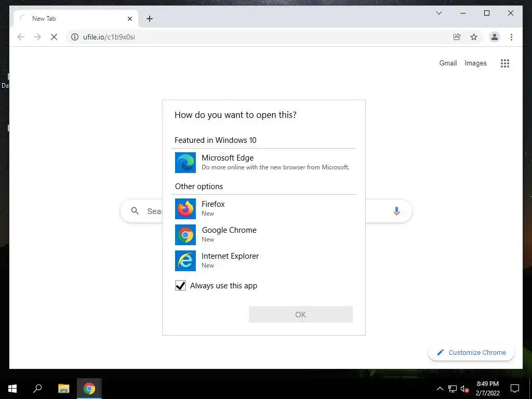Image resolution: width=532 pixels, height=399 pixels.
Task: Launch File Explorer from taskbar
Action: pos(63,389)
